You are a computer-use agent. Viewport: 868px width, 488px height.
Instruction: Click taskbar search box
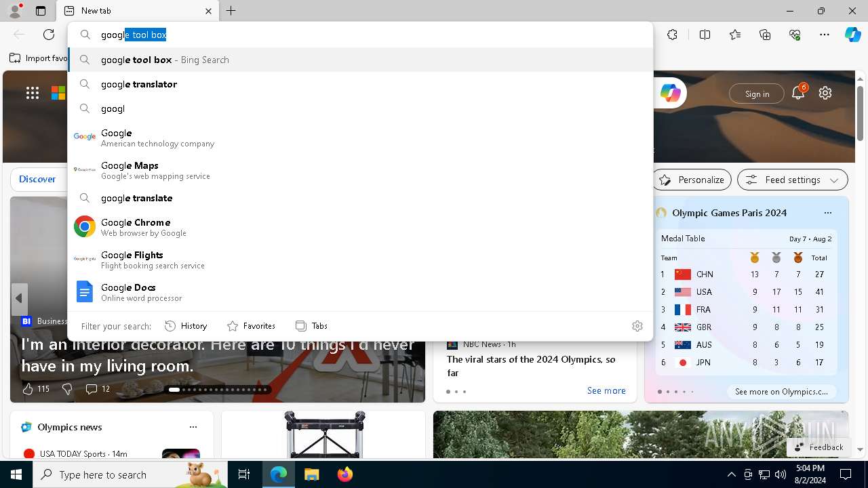pos(130,474)
